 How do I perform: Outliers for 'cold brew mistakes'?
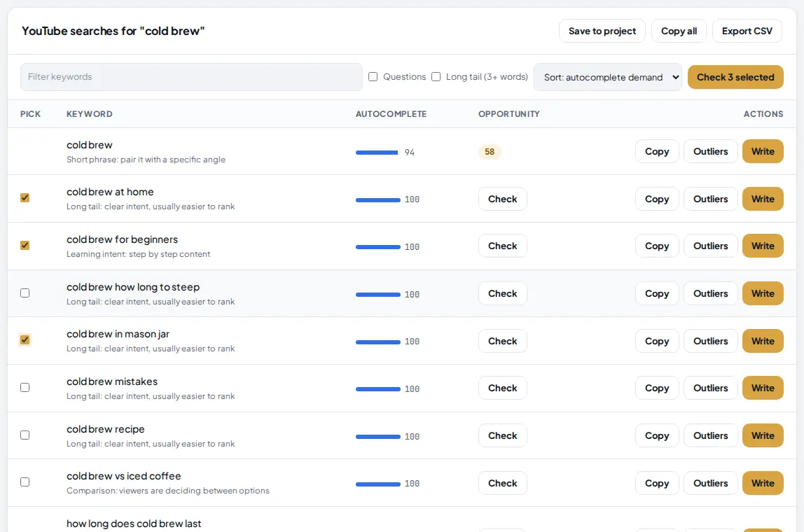point(710,388)
